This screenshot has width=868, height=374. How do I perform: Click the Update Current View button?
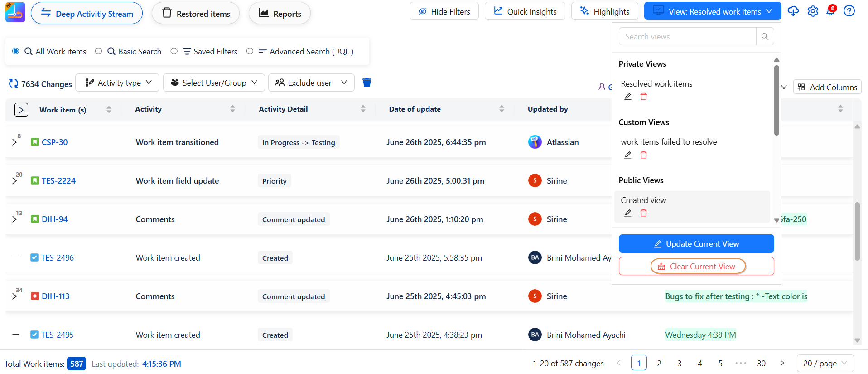pos(696,243)
